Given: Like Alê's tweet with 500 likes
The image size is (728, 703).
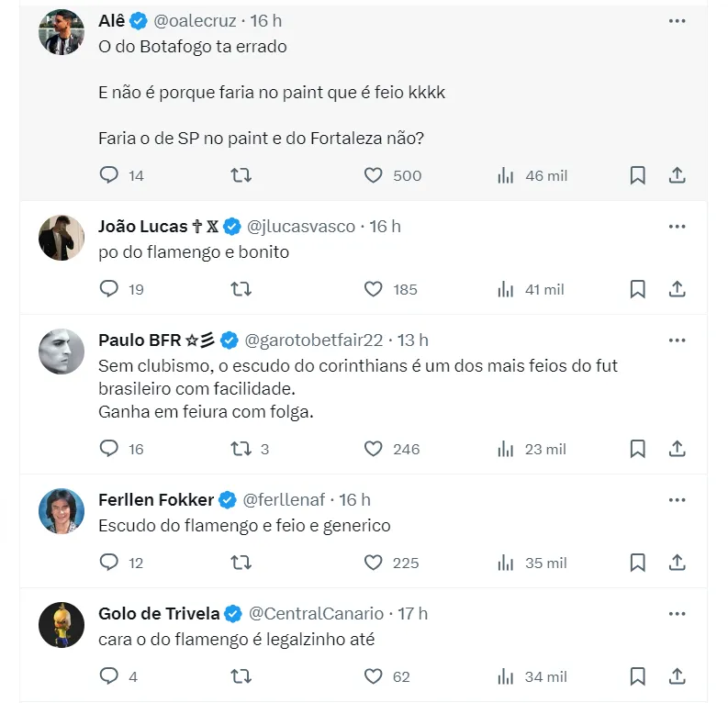Looking at the screenshot, I should click(x=373, y=175).
